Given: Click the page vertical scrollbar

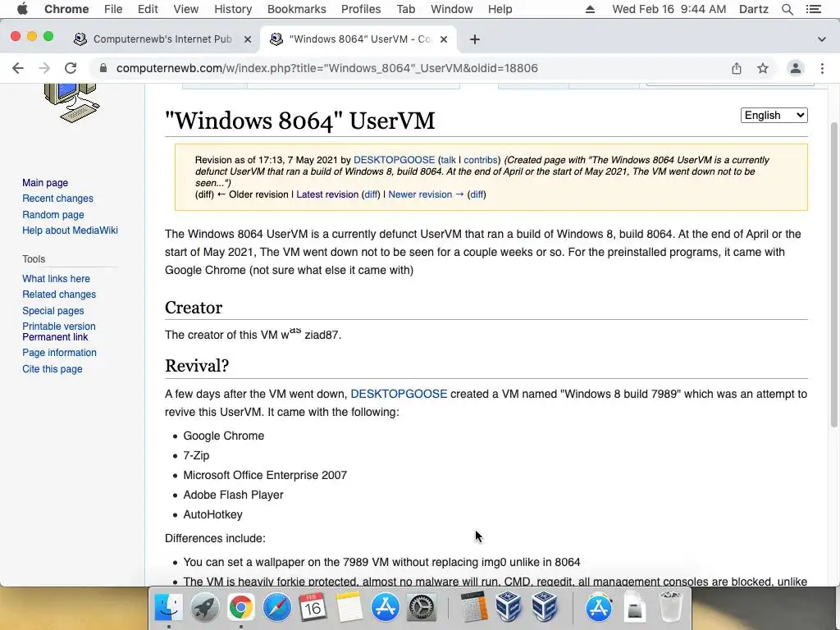Looking at the screenshot, I should [833, 273].
